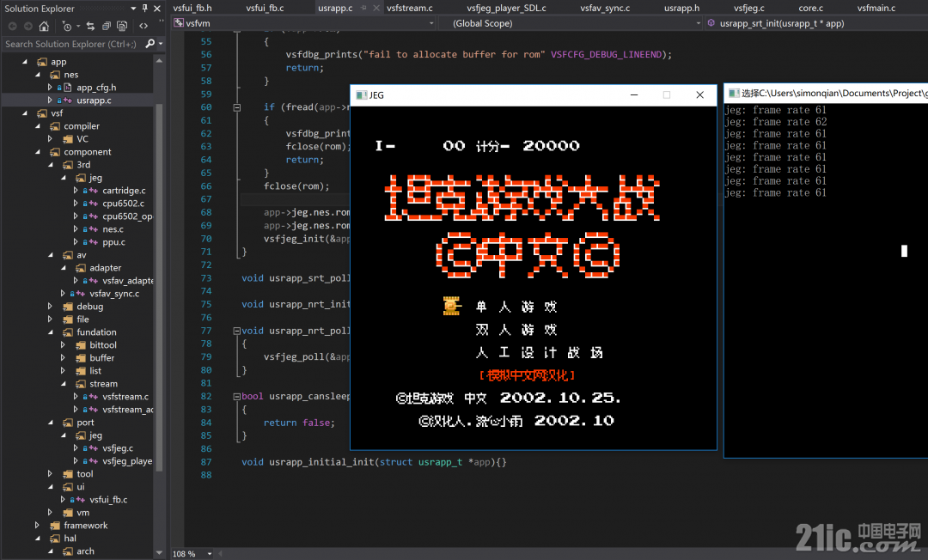The image size is (928, 560).
Task: Expand the framework folder node
Action: [x=37, y=525]
